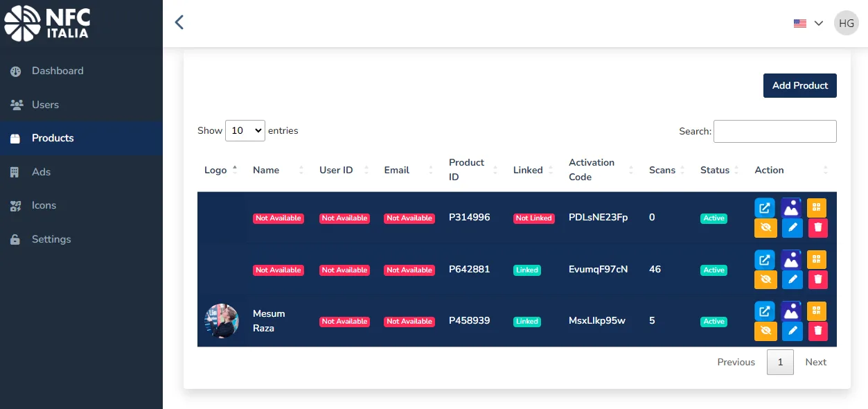Edit the Mesum Raza product
Screen dimensions: 868x409
pyautogui.click(x=792, y=331)
